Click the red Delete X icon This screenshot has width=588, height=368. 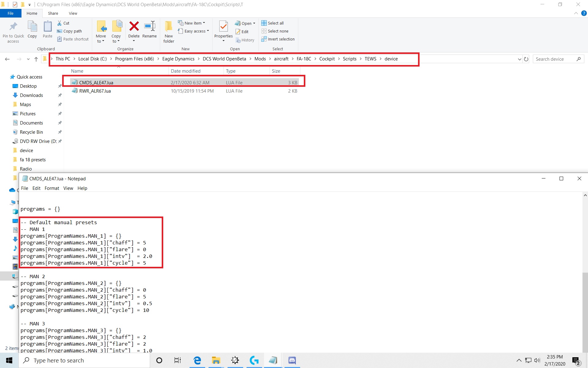pyautogui.click(x=134, y=26)
